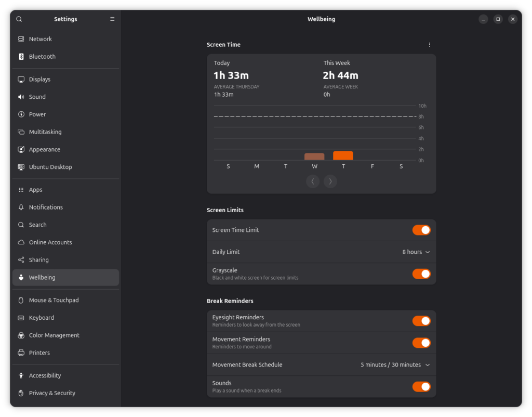
Task: Click the Notifications bell icon
Action: (x=21, y=207)
